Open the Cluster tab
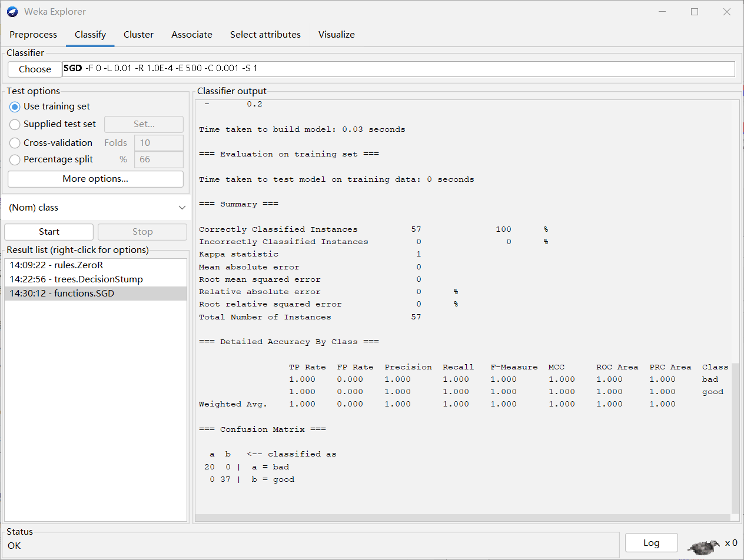 coord(139,35)
